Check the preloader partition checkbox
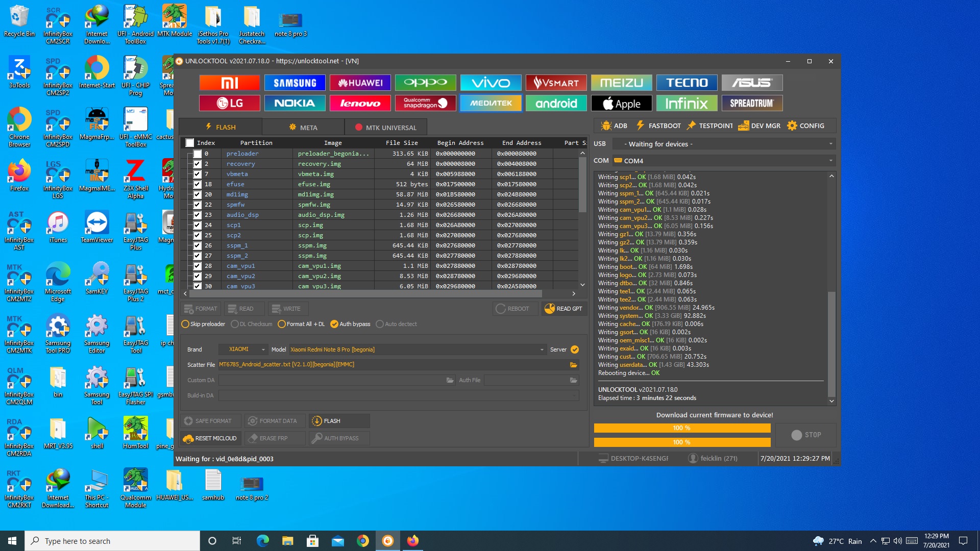The width and height of the screenshot is (980, 551). [x=197, y=154]
